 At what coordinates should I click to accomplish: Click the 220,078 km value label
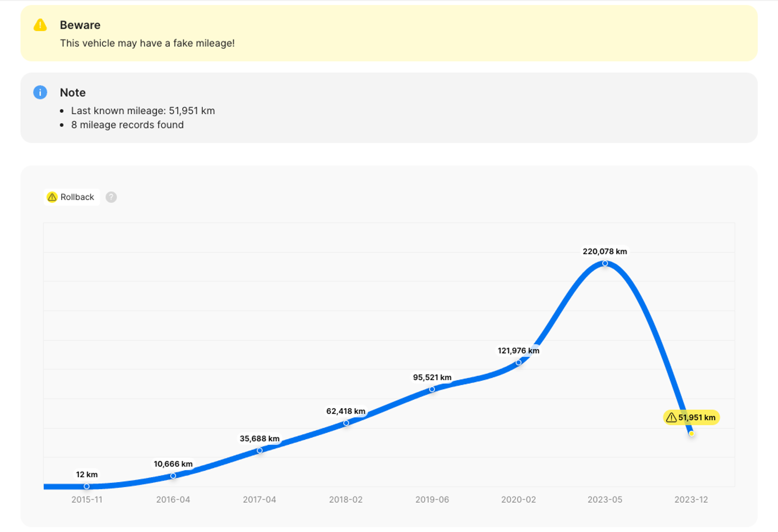tap(605, 252)
